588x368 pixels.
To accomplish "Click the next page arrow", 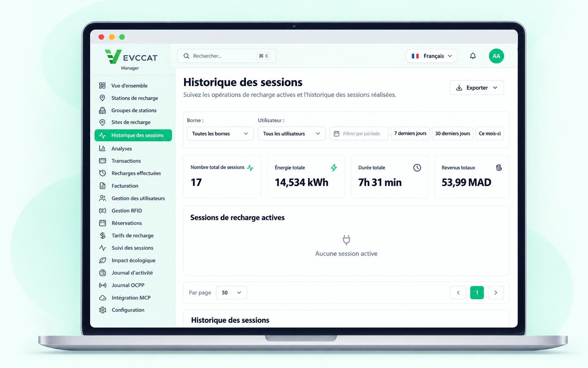I will coord(496,293).
